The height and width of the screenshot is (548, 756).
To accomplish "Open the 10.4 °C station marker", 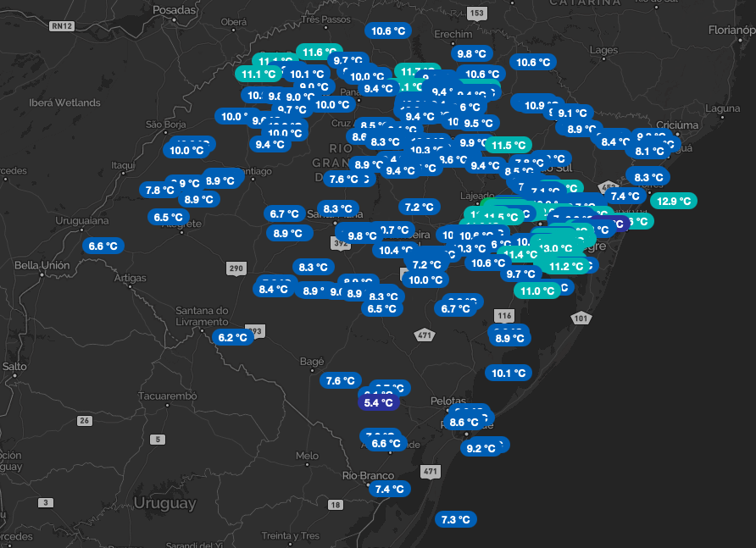I will 396,250.
